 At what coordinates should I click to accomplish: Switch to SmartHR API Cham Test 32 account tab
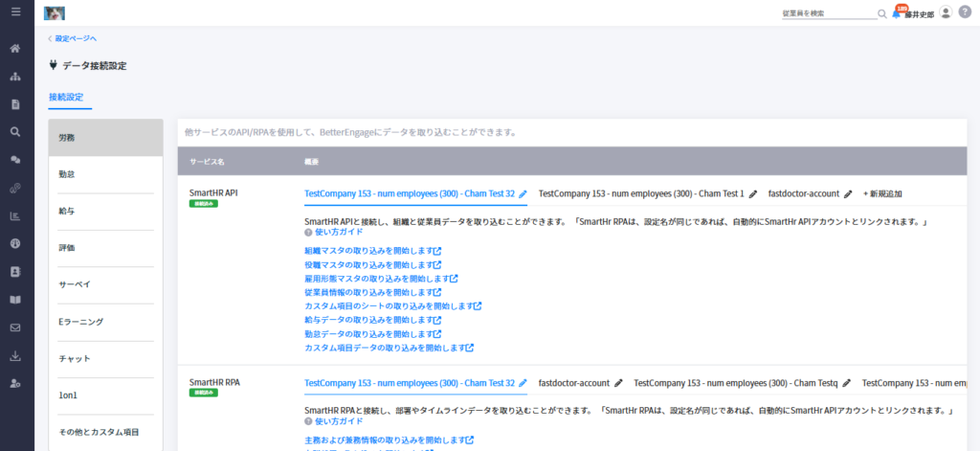coord(410,194)
